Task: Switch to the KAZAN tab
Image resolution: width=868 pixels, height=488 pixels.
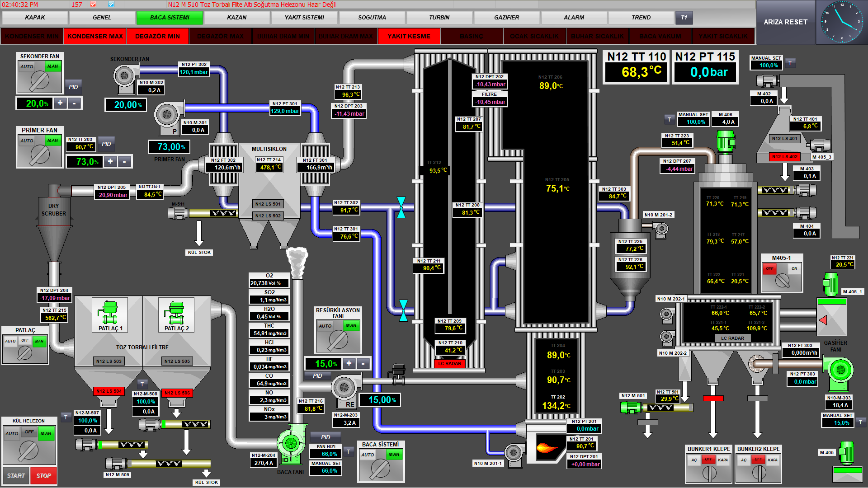Action: point(236,18)
